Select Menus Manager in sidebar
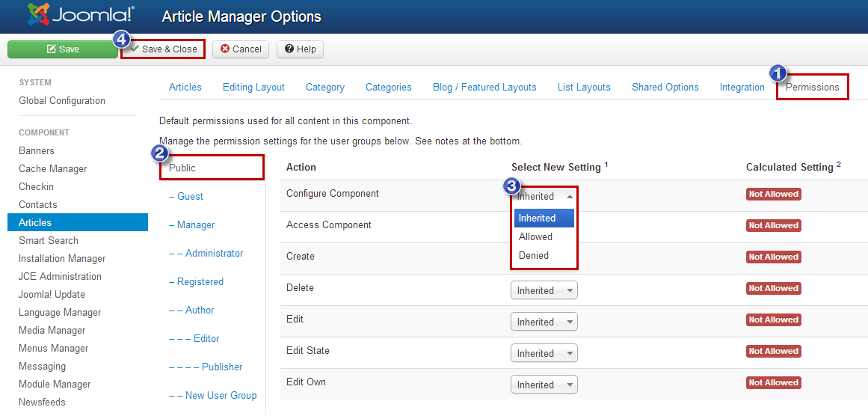The image size is (868, 416). pos(54,348)
